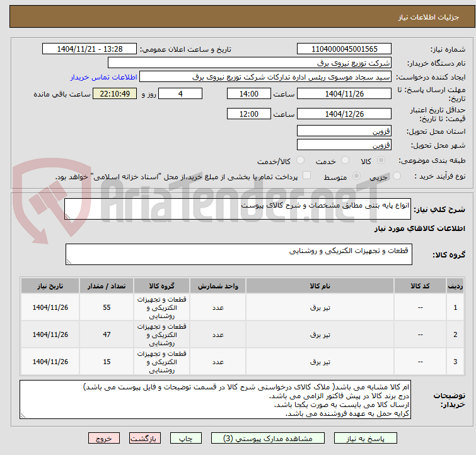This screenshot has width=476, height=455.
Task: Click the گروه کالا text area
Action: click(238, 254)
